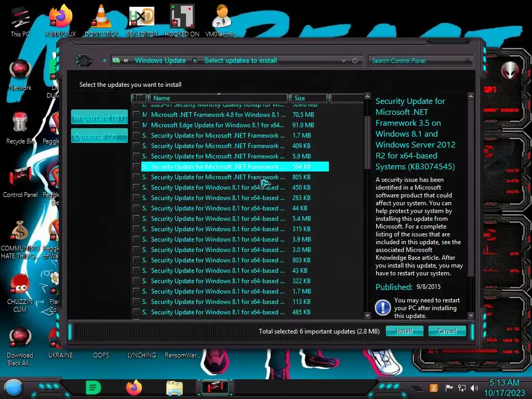The height and width of the screenshot is (399, 532).
Task: Click the back navigation emblem in window
Action: (84, 61)
